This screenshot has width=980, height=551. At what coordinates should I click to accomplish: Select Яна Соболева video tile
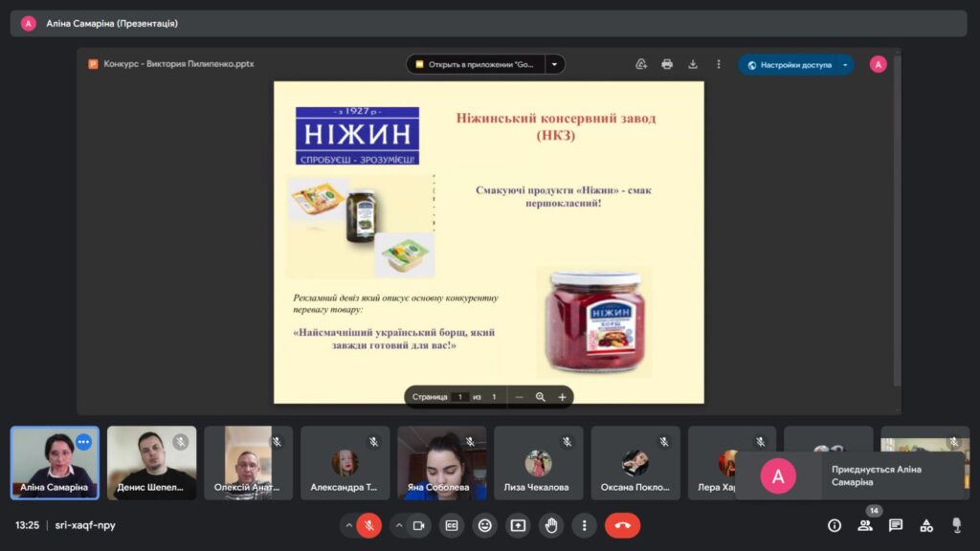click(x=442, y=463)
